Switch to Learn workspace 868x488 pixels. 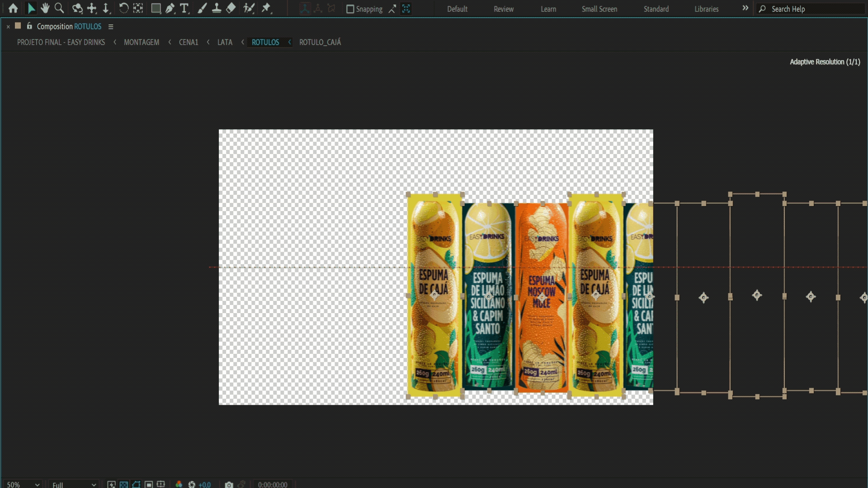click(x=548, y=9)
